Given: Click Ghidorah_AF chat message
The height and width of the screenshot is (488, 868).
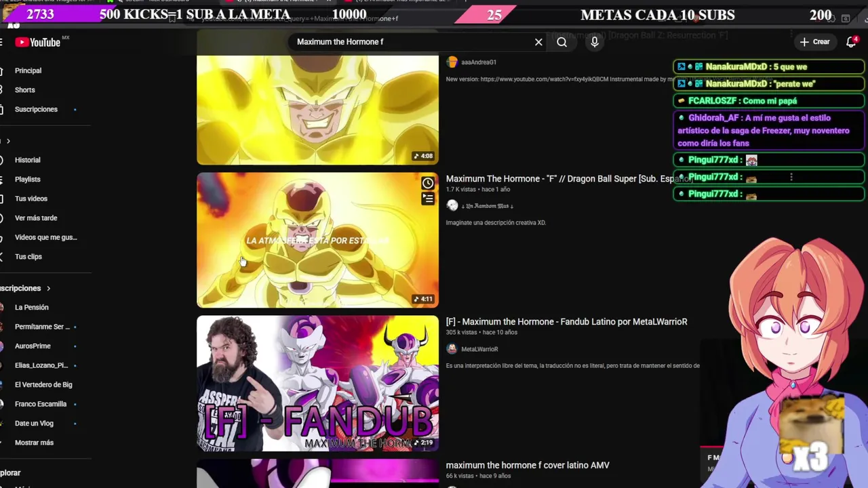Looking at the screenshot, I should 768,130.
